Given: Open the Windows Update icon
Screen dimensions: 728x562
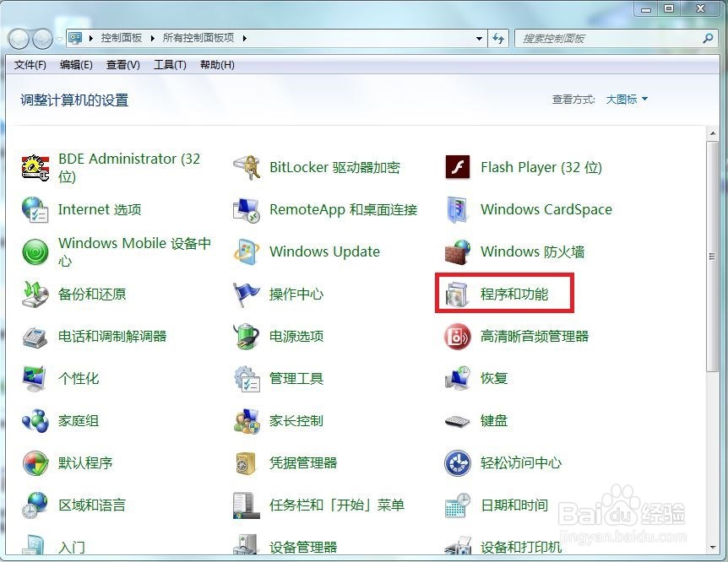Looking at the screenshot, I should point(247,252).
